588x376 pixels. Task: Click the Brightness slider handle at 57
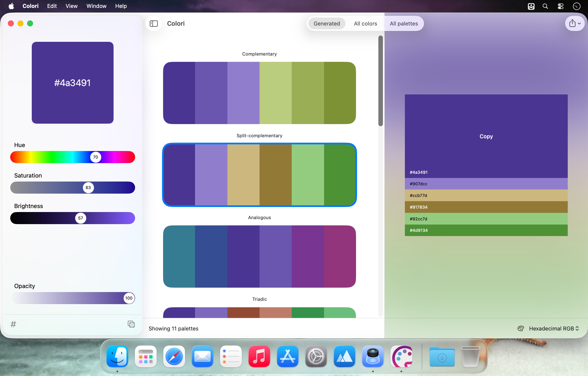pyautogui.click(x=81, y=218)
